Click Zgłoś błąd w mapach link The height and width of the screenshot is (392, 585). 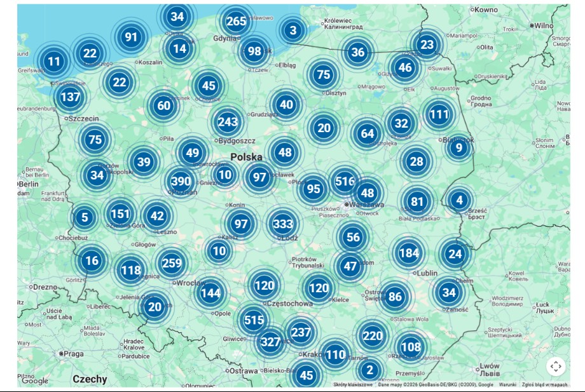click(544, 384)
